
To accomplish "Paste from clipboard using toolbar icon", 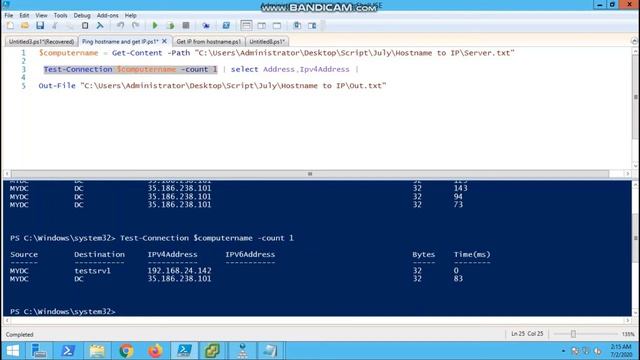I will click(x=85, y=26).
